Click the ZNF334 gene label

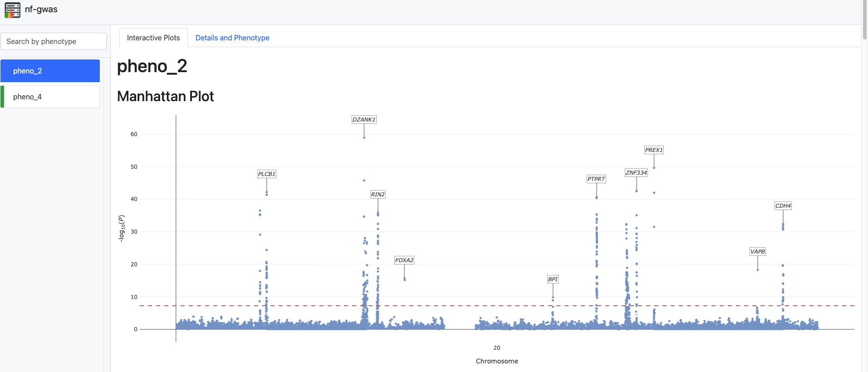point(636,173)
